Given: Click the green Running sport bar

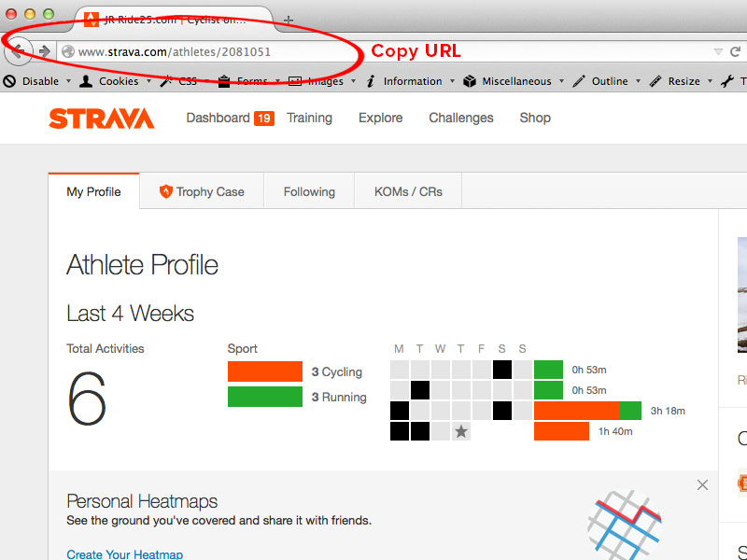Looking at the screenshot, I should pos(265,397).
